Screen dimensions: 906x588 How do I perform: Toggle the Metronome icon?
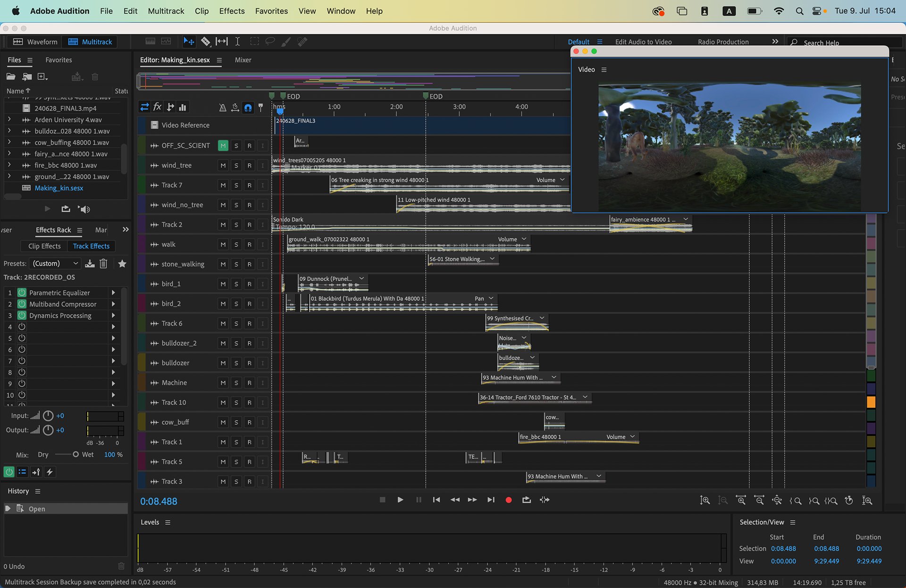point(222,108)
